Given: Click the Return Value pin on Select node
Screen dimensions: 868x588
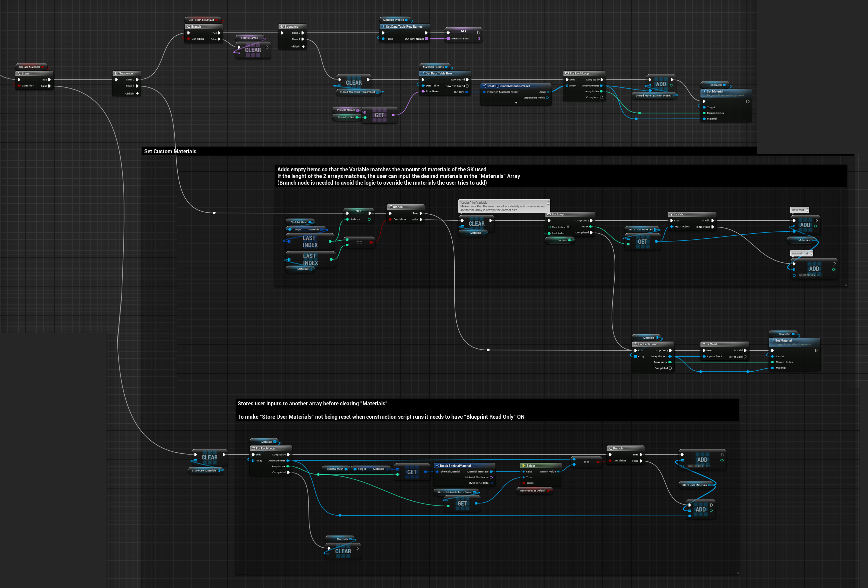Looking at the screenshot, I should tap(559, 472).
